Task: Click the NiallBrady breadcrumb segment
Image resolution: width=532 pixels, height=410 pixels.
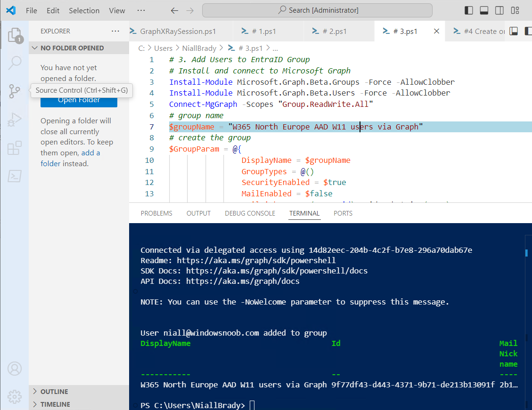Action: (199, 48)
